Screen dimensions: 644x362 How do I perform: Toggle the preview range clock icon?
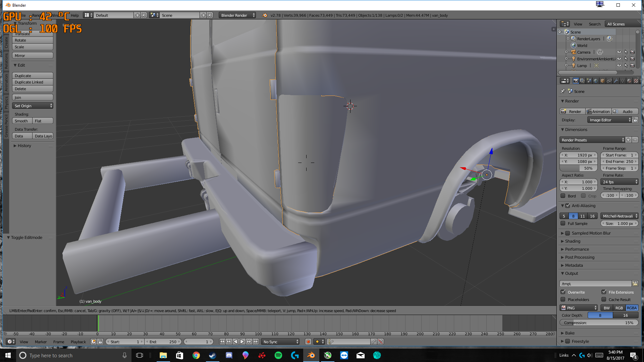94,342
